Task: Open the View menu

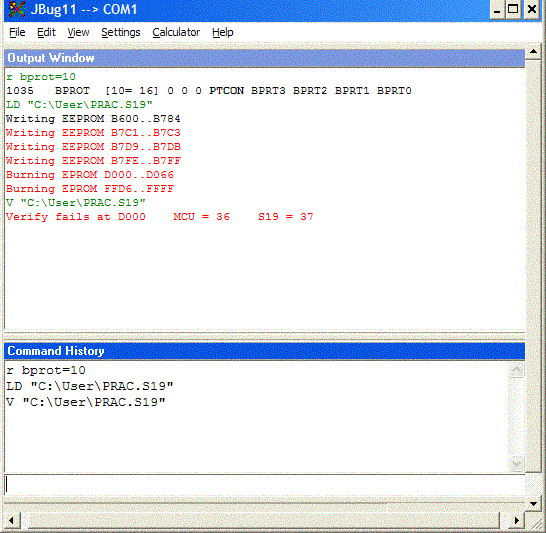Action: click(x=78, y=32)
